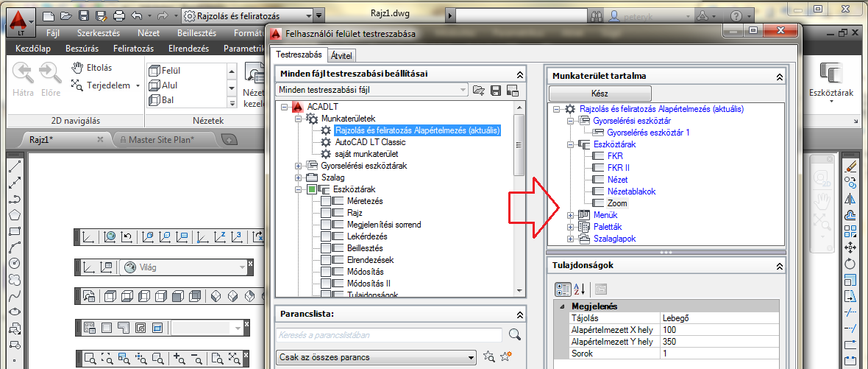The width and height of the screenshot is (868, 369).
Task: Toggle the Beillesztés toolbar checkbox
Action: point(326,248)
